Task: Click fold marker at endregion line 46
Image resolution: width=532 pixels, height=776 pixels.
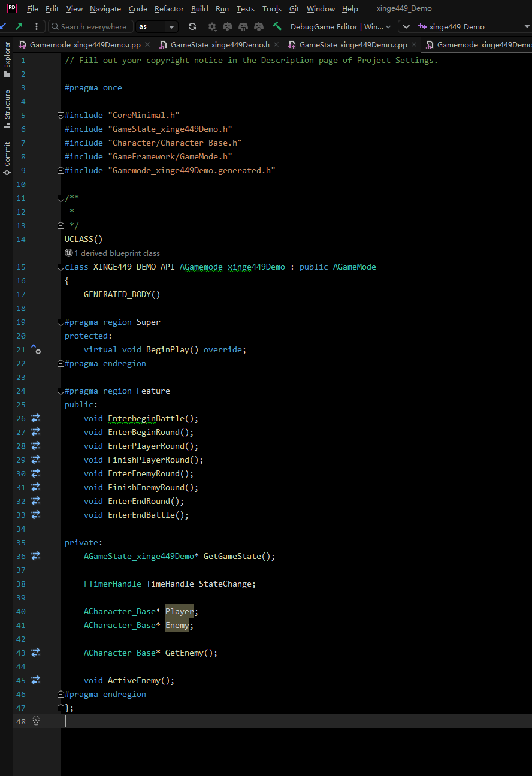Action: 61,694
